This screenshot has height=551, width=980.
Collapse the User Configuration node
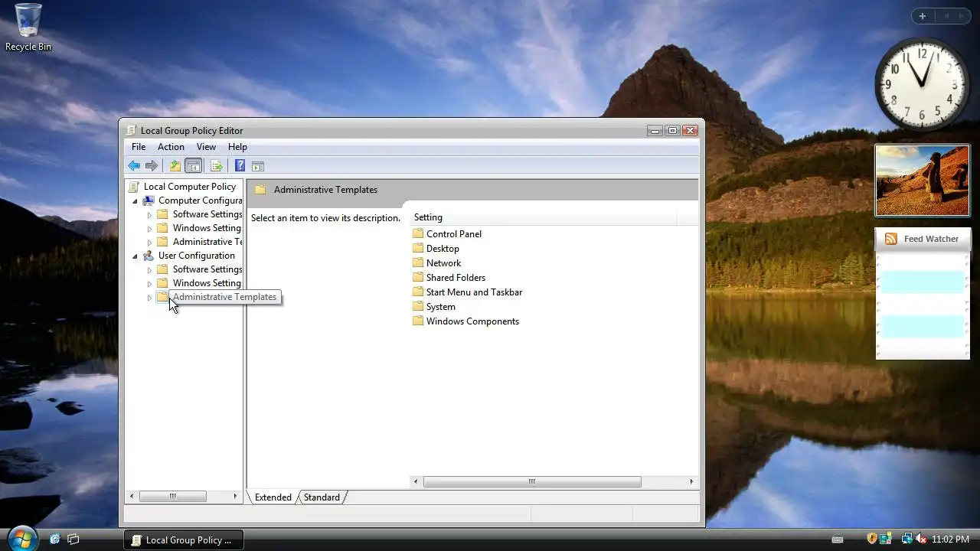click(x=136, y=256)
